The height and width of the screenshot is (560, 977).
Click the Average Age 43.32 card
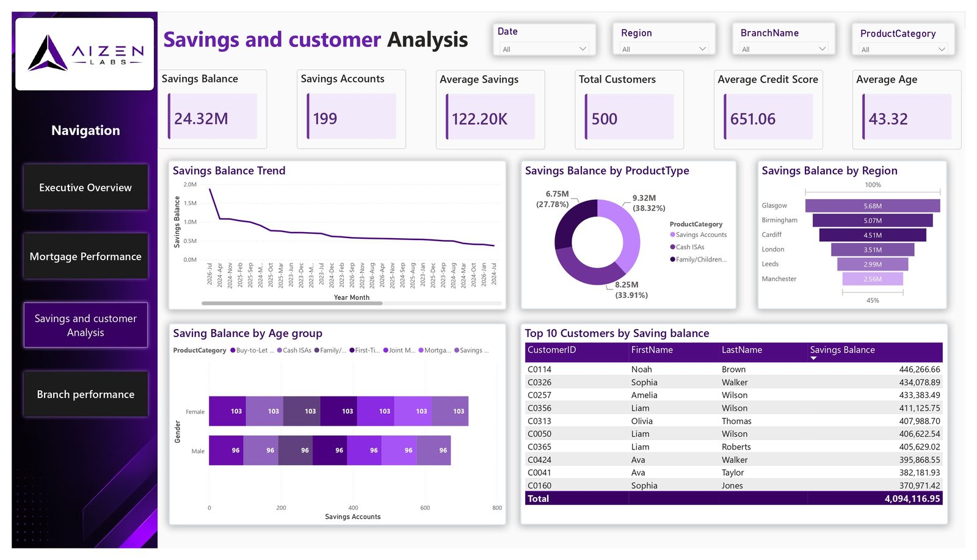point(907,109)
